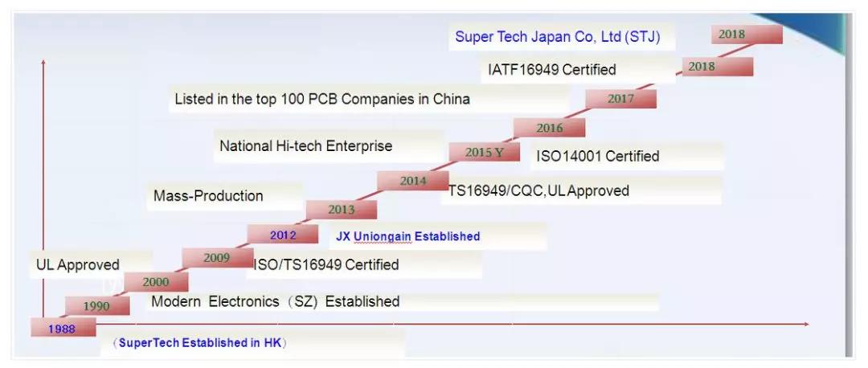Click the IATF16949 Certified text
Screen dimensions: 868x368
552,70
